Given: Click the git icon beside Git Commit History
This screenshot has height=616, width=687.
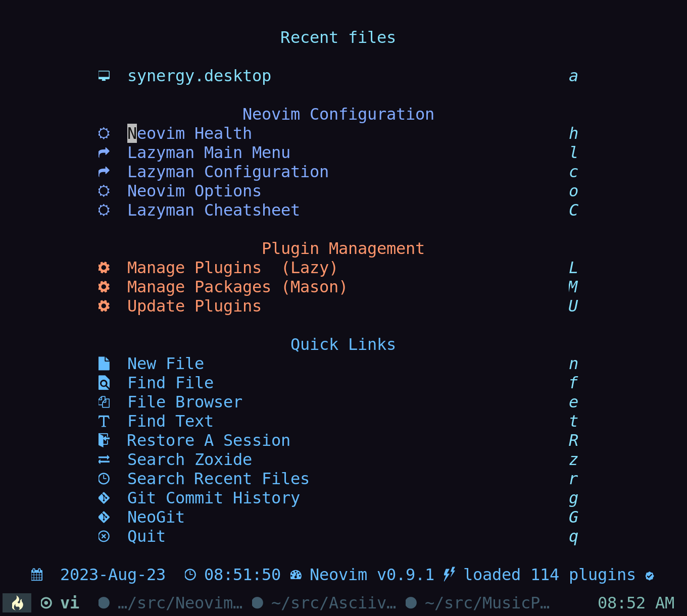Looking at the screenshot, I should tap(104, 498).
